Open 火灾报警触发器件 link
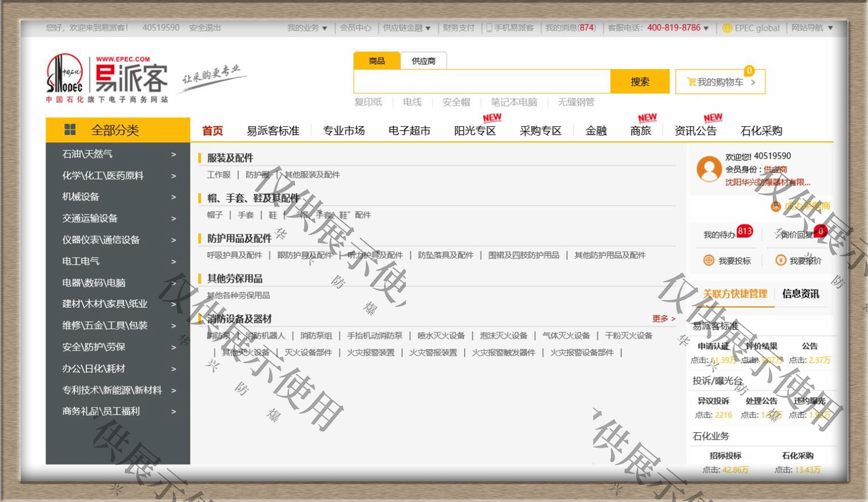The height and width of the screenshot is (502, 868). (503, 352)
